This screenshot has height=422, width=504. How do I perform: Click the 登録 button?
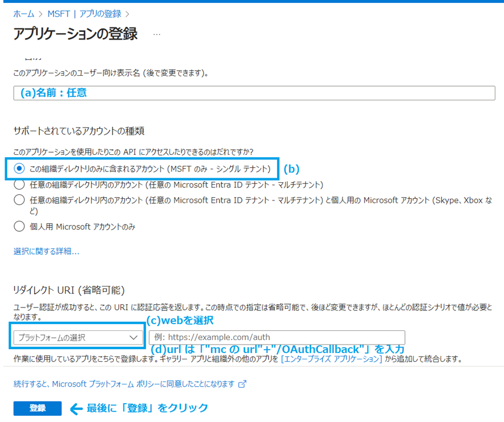point(38,408)
